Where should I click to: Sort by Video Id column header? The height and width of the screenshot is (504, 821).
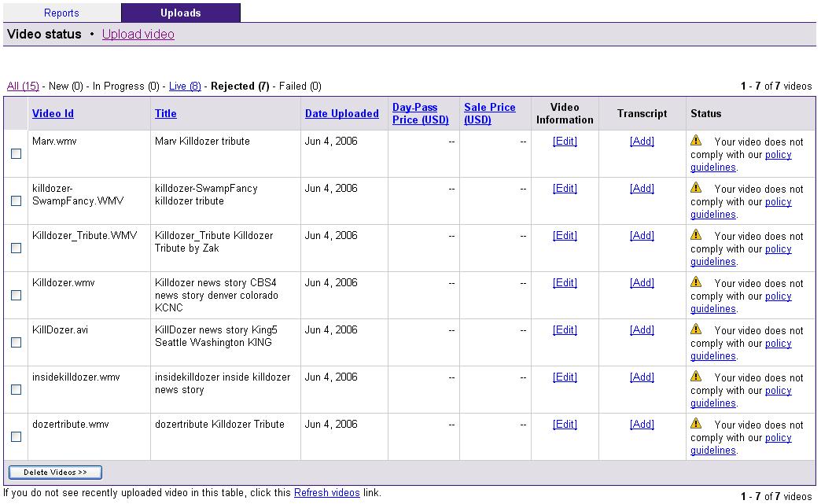53,114
